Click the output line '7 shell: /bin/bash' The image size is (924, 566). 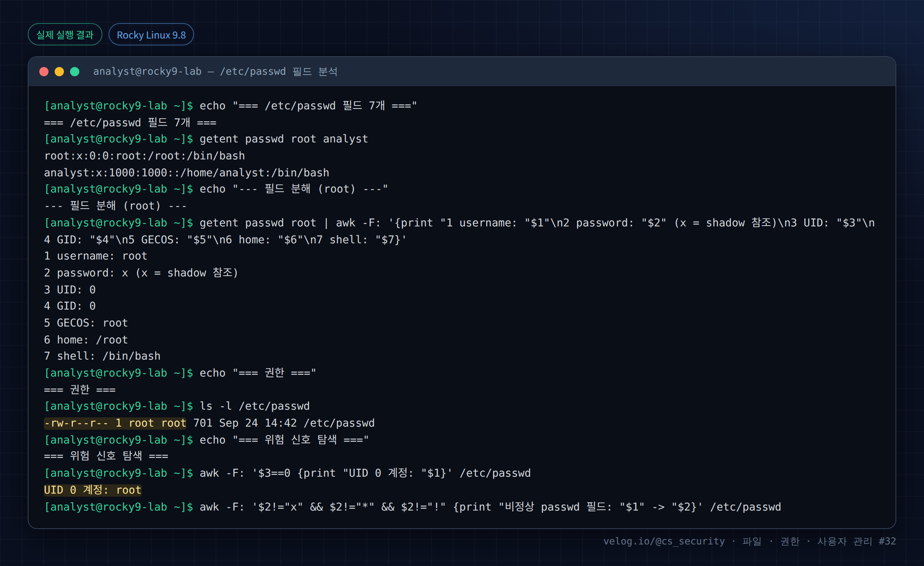102,356
